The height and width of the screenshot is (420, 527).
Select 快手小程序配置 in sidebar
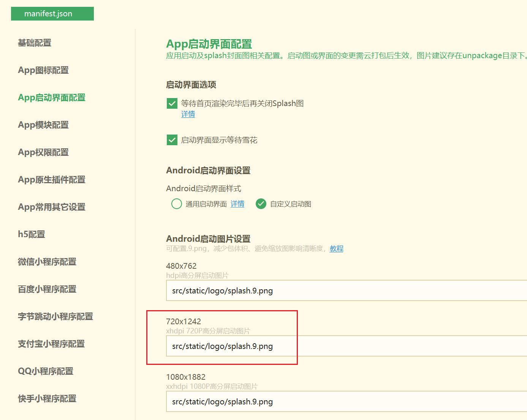(47, 398)
